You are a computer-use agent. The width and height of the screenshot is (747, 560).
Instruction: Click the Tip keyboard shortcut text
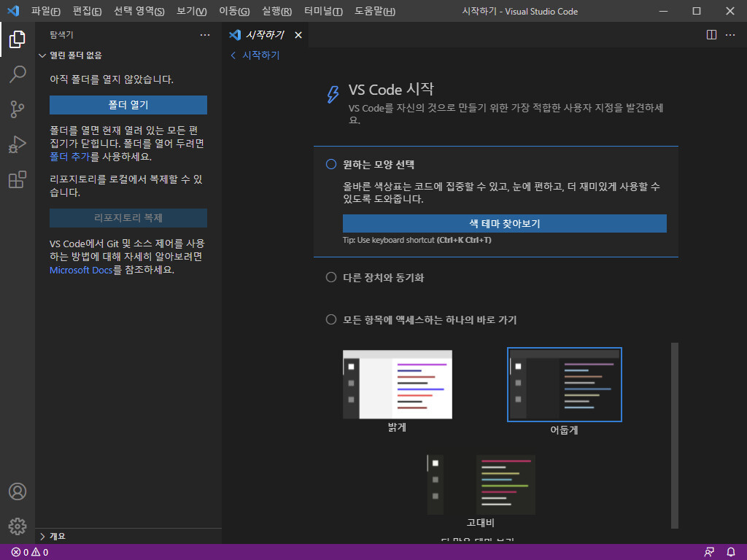417,240
